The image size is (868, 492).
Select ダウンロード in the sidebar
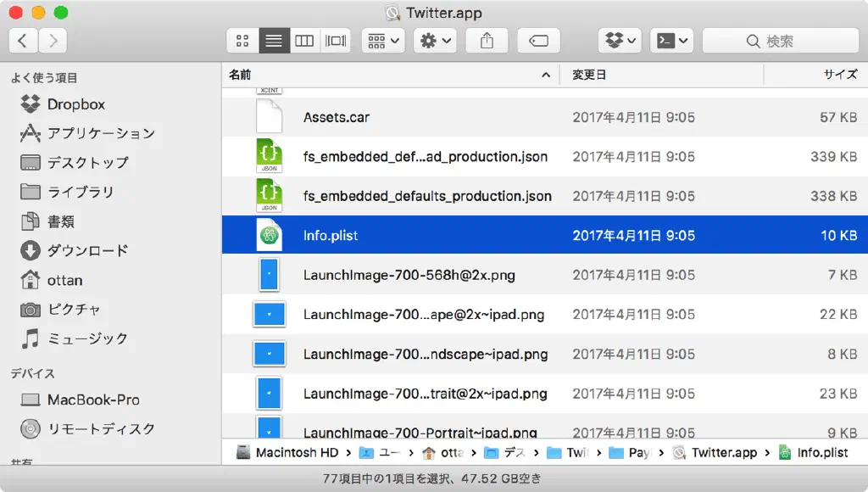tap(87, 250)
